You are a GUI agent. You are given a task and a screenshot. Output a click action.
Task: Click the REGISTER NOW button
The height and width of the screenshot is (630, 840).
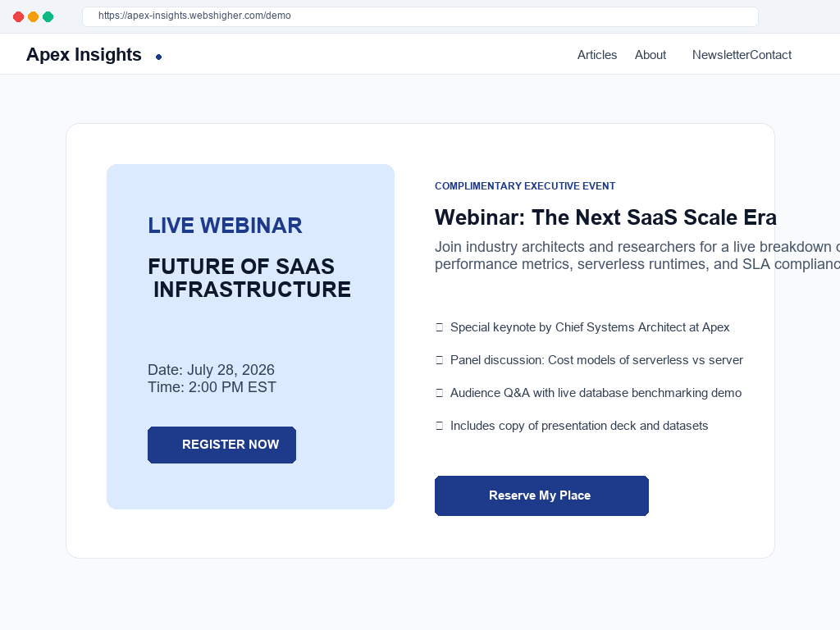point(221,445)
